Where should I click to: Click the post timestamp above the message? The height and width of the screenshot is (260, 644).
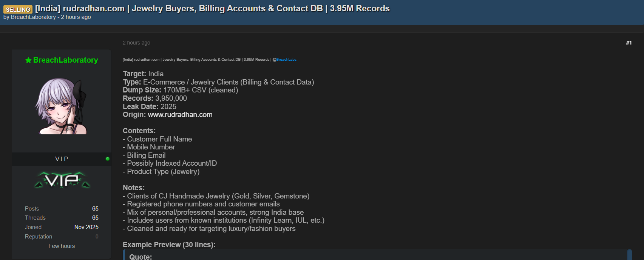click(x=136, y=43)
